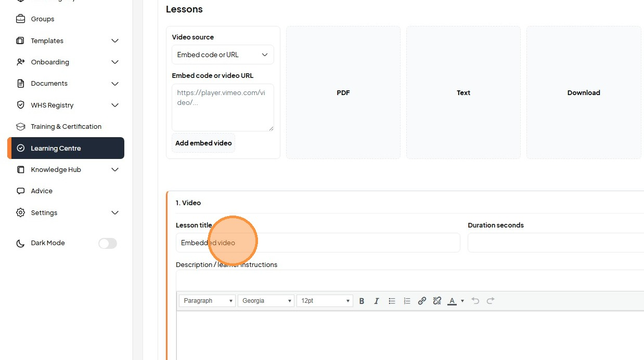Open the Paragraph format dropdown

207,301
